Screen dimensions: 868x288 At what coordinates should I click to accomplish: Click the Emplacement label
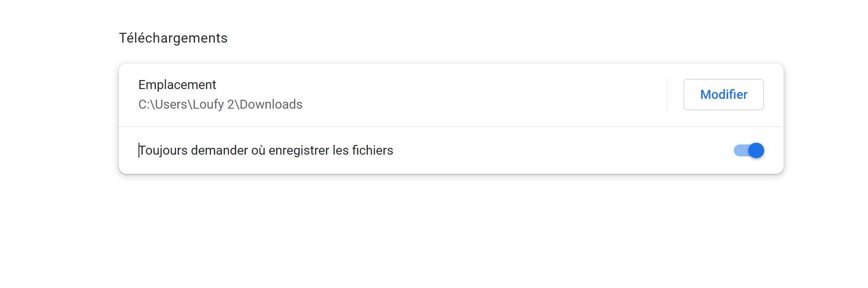point(177,85)
